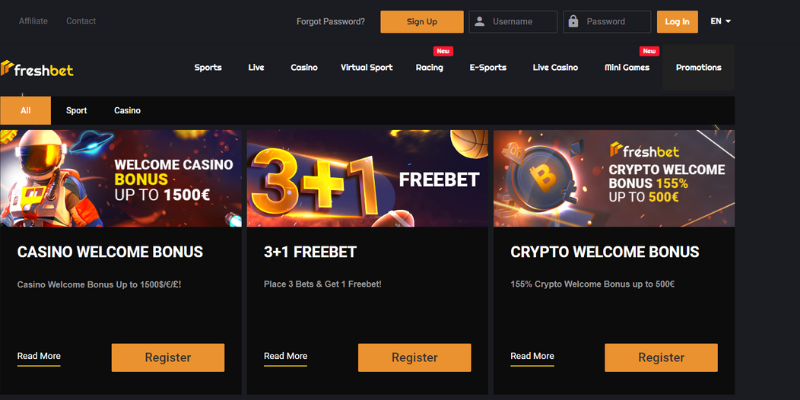Open the Forgot Password link
800x400 pixels.
pos(331,21)
